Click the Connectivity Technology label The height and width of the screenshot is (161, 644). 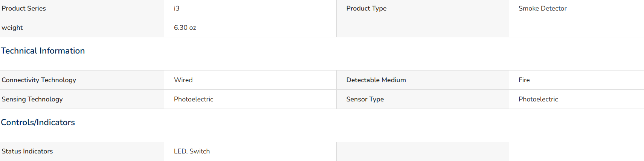pos(39,80)
